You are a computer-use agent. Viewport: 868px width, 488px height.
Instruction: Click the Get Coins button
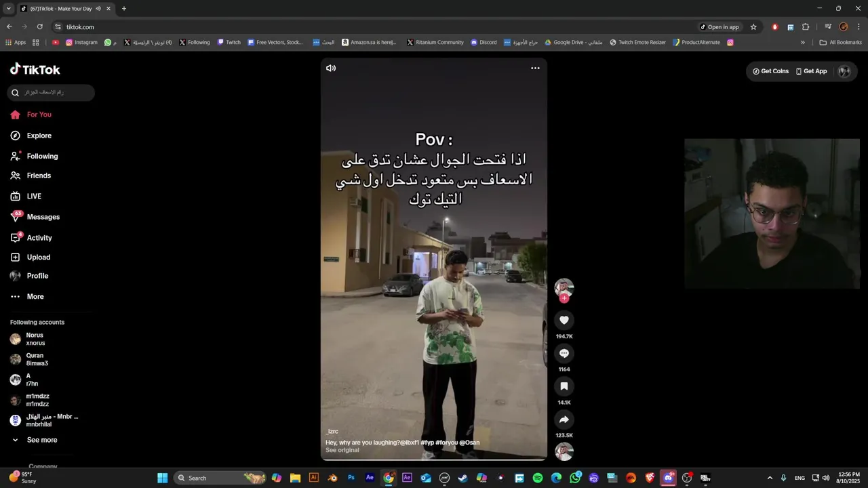tap(770, 71)
